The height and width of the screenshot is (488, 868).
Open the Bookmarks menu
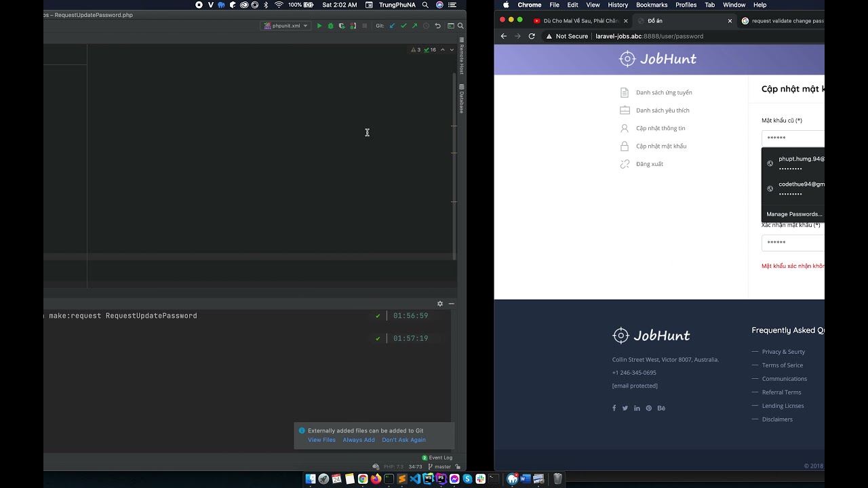pos(652,5)
